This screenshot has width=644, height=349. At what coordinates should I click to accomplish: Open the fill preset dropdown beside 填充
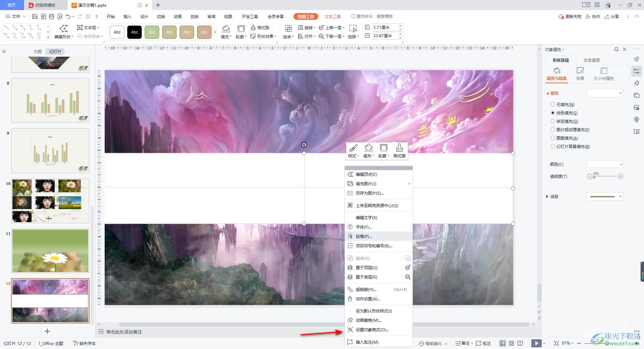pos(604,93)
